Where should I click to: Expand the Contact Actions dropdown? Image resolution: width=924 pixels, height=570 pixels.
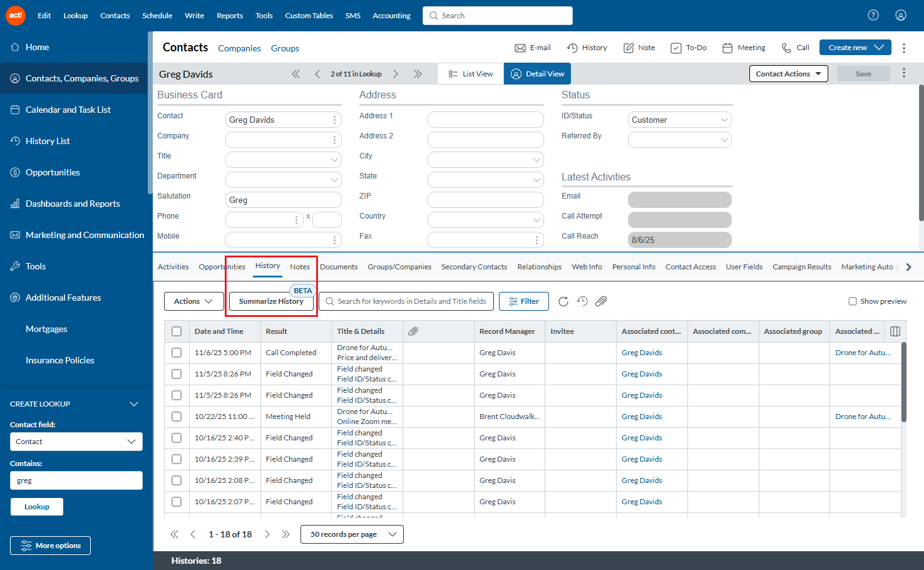(x=789, y=74)
